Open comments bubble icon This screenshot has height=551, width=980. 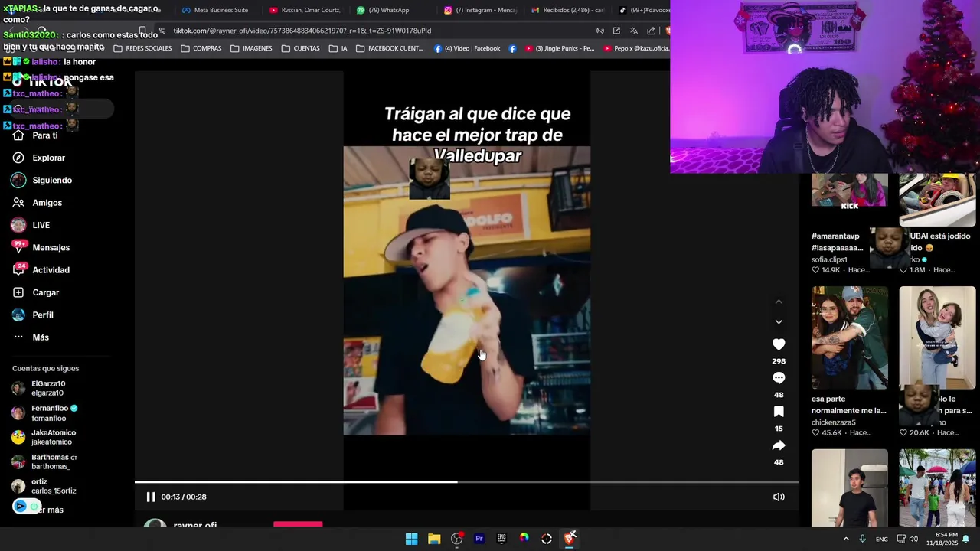[779, 378]
